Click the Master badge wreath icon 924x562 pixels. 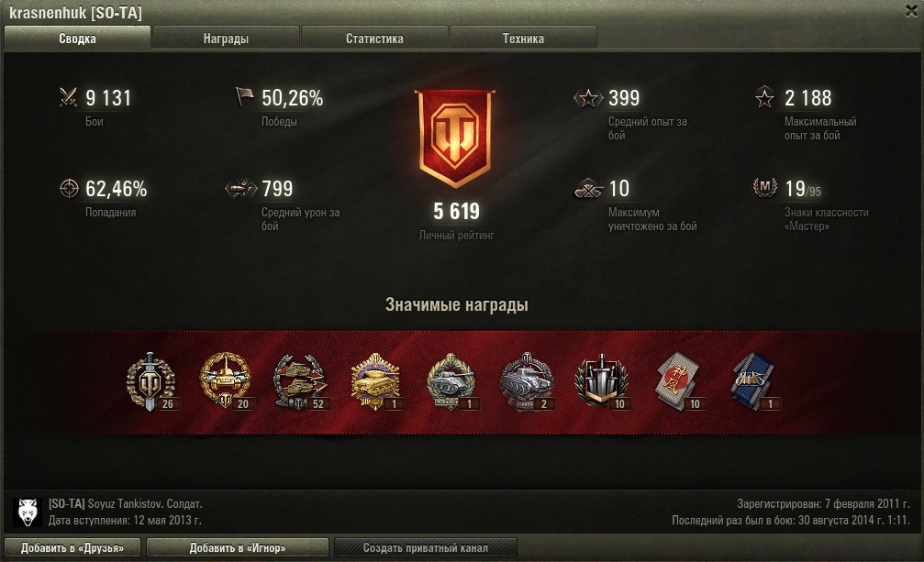tap(765, 188)
